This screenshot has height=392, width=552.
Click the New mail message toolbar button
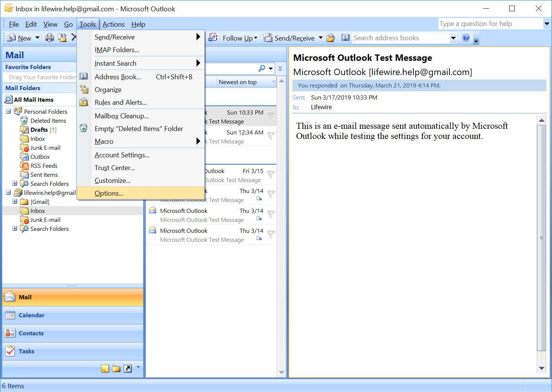19,38
